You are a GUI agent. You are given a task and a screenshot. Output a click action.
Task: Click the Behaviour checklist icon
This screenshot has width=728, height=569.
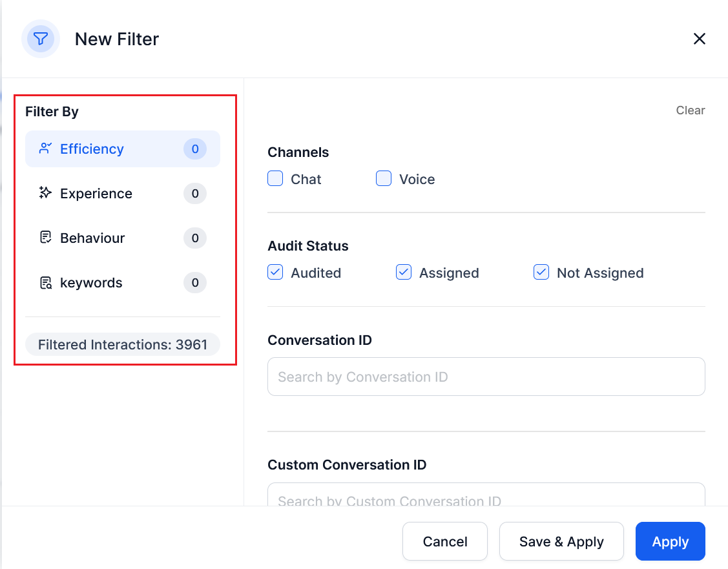(x=45, y=238)
